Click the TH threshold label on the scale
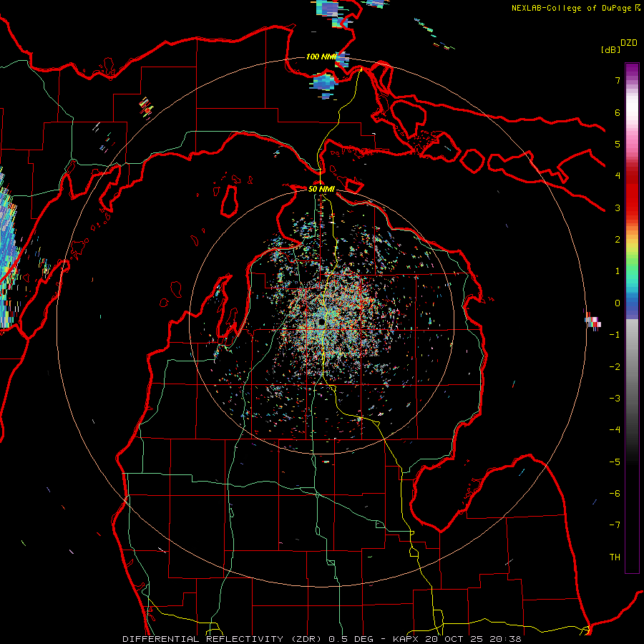Viewport: 644px width, 644px height. click(x=615, y=557)
